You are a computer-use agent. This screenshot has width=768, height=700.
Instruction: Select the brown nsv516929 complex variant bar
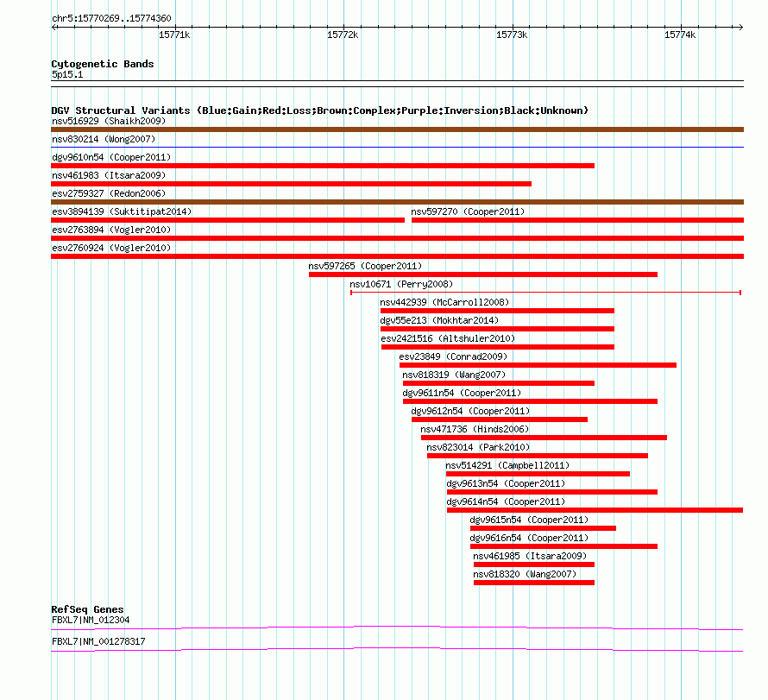click(x=397, y=129)
